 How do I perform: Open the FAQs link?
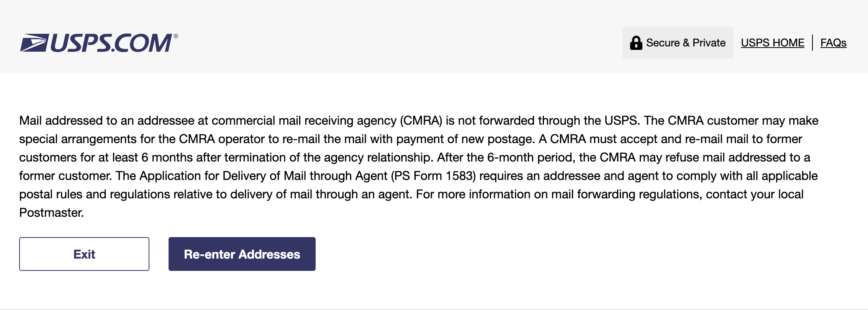(x=834, y=43)
